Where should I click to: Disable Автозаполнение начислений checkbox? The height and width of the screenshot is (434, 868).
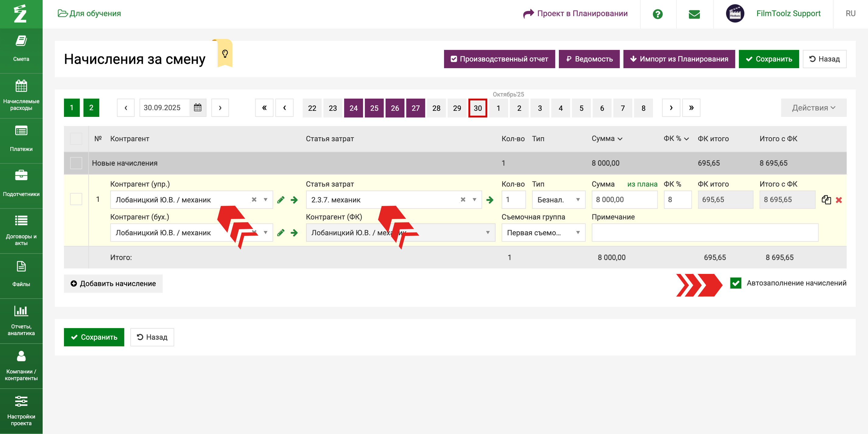(x=736, y=283)
